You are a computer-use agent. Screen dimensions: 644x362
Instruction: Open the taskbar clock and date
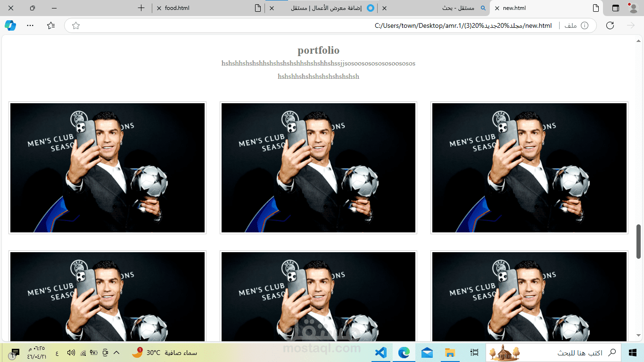click(x=37, y=353)
